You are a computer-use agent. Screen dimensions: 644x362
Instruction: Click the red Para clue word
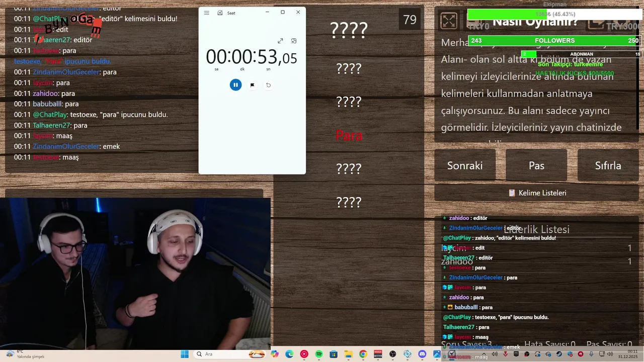(349, 135)
